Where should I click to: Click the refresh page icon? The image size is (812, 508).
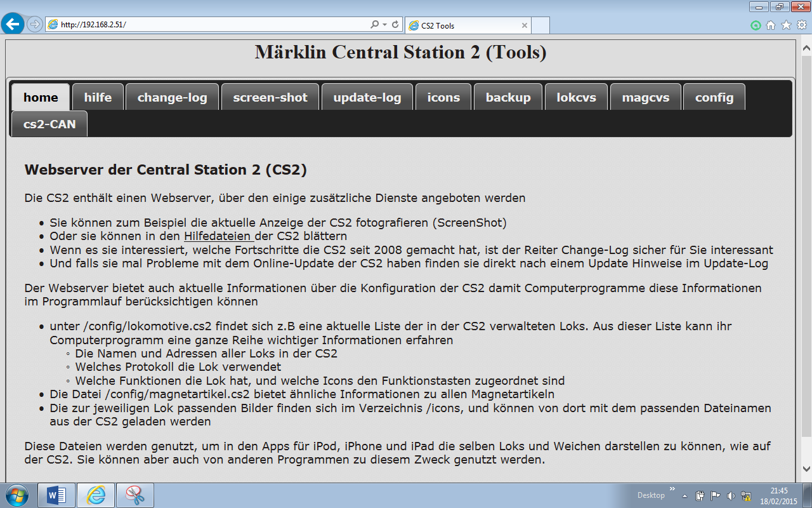click(395, 25)
